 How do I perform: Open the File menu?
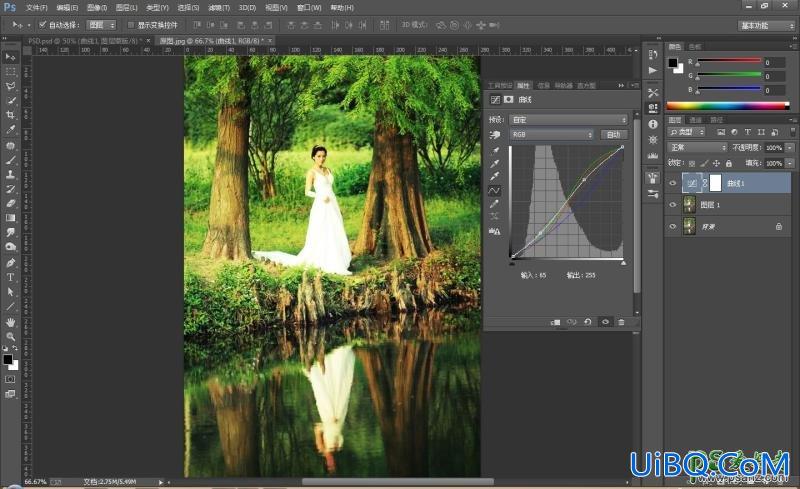click(x=36, y=8)
